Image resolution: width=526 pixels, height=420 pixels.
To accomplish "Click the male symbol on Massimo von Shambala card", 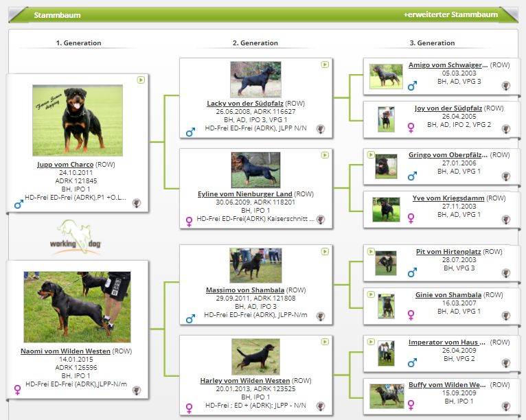I will (x=191, y=318).
